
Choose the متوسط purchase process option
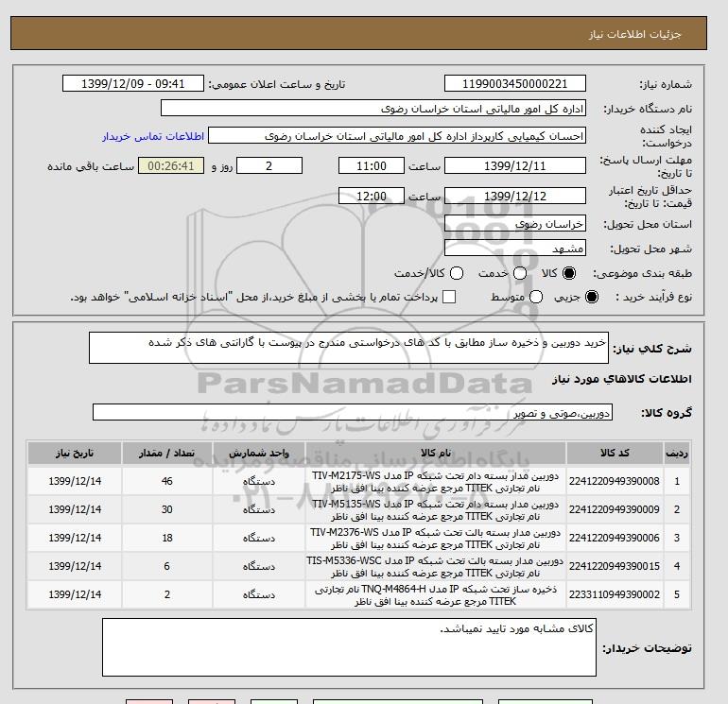coord(536,297)
